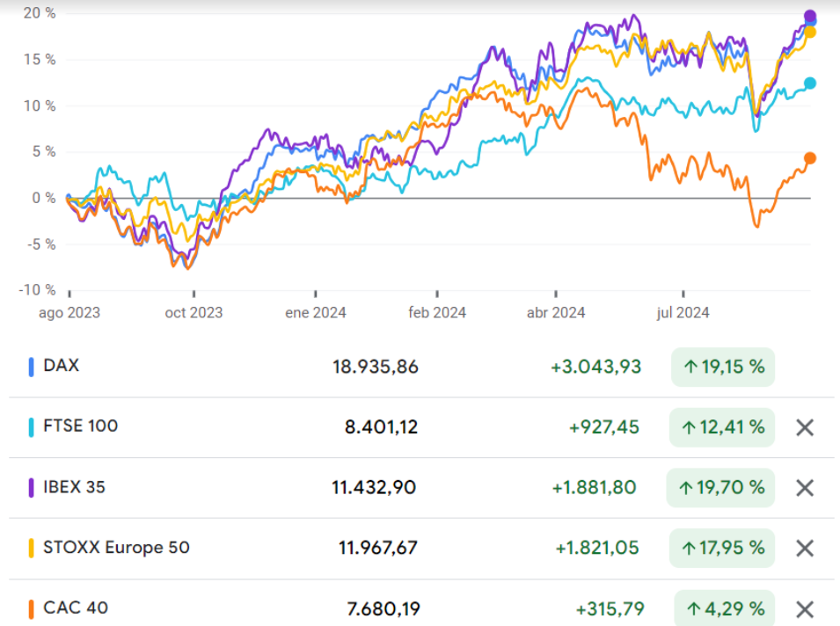Open the STOXX Europe 50 link
The width and height of the screenshot is (840, 626).
tap(116, 547)
